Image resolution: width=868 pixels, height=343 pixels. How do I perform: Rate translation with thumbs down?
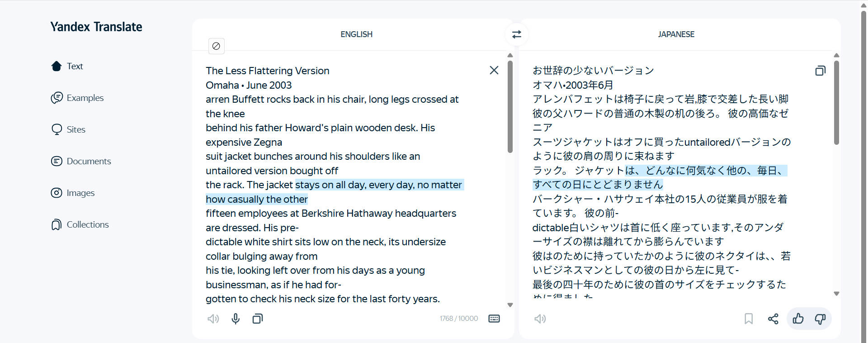[820, 319]
